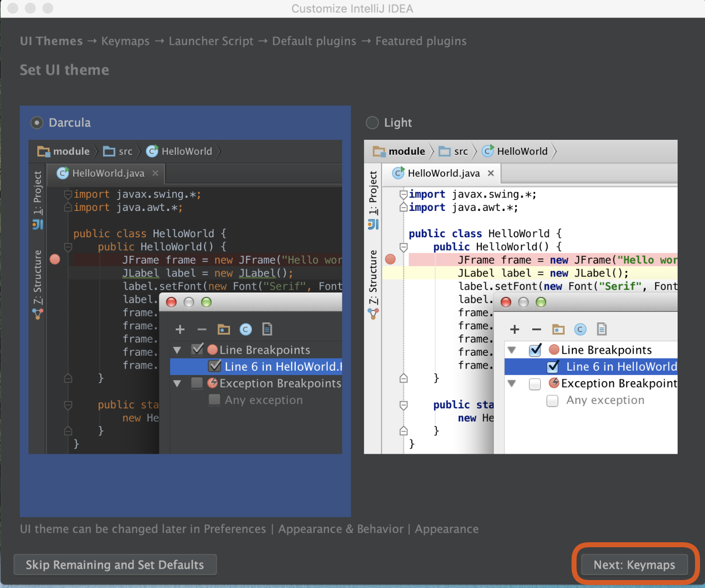Viewport: 705px width, 588px height.
Task: Open the HelloWorld.java tab in Darcula preview
Action: [x=108, y=173]
